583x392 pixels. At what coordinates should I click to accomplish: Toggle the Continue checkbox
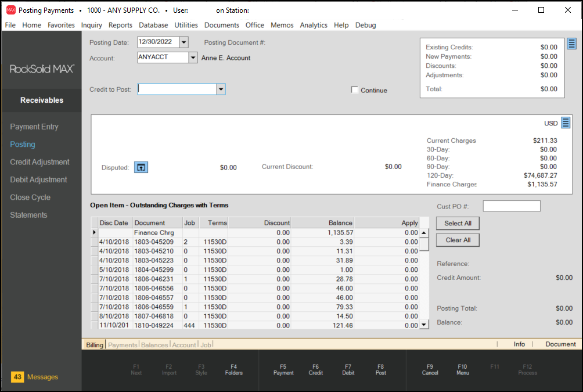click(355, 90)
